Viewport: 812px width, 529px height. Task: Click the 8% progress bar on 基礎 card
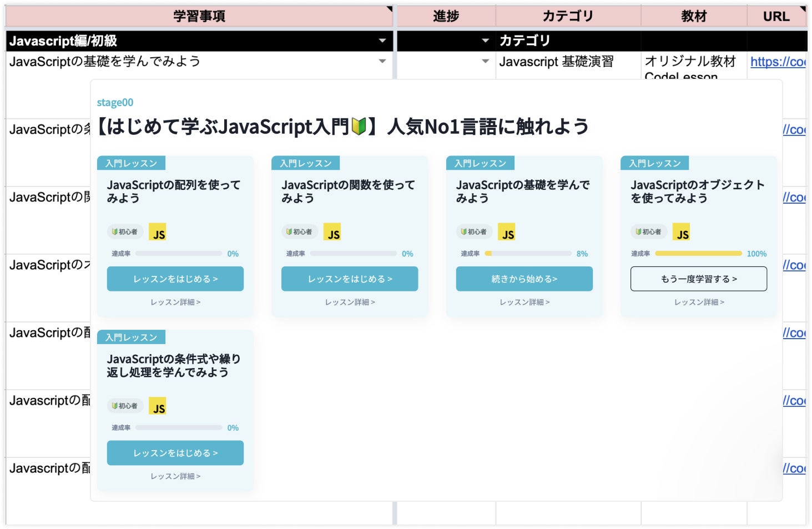528,254
